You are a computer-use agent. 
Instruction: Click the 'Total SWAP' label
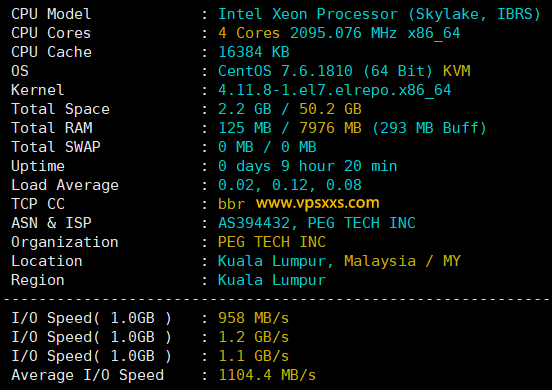pyautogui.click(x=56, y=147)
